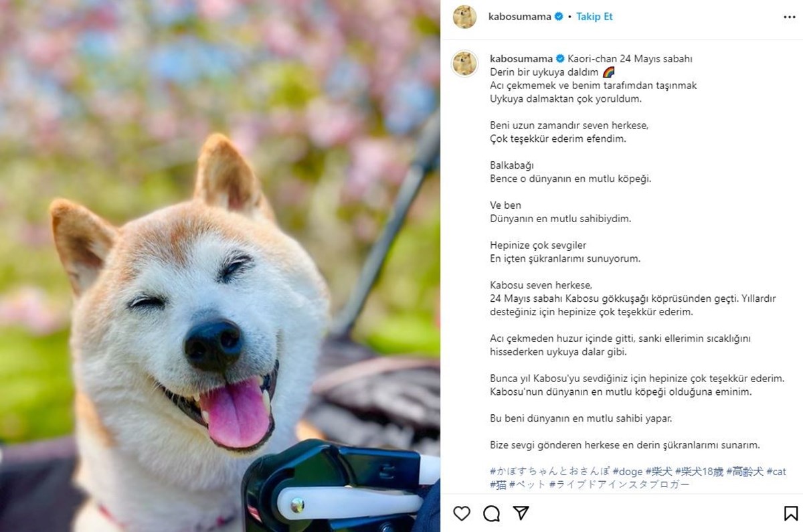This screenshot has width=803, height=532.
Task: Open kabosumama profile avatar in header
Action: (464, 17)
